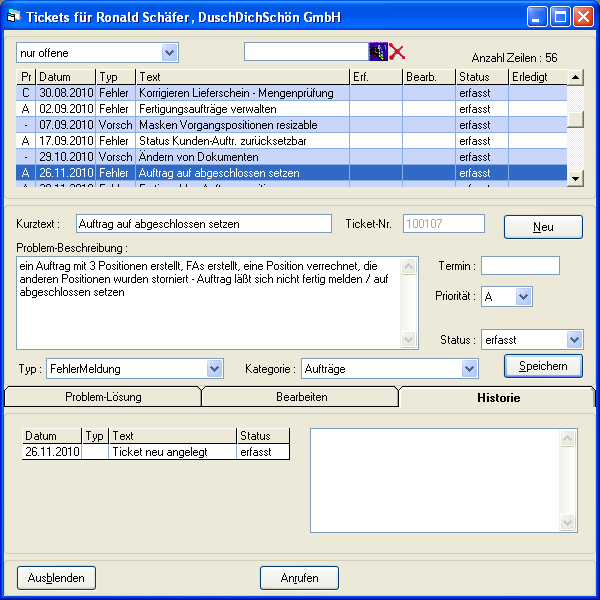Expand the Priorität dropdown

pyautogui.click(x=524, y=297)
